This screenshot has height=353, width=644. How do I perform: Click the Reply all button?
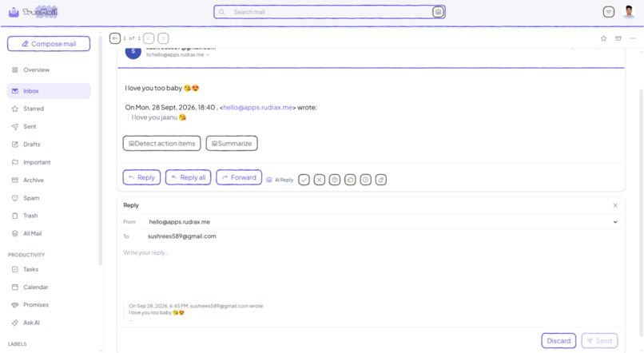click(188, 177)
